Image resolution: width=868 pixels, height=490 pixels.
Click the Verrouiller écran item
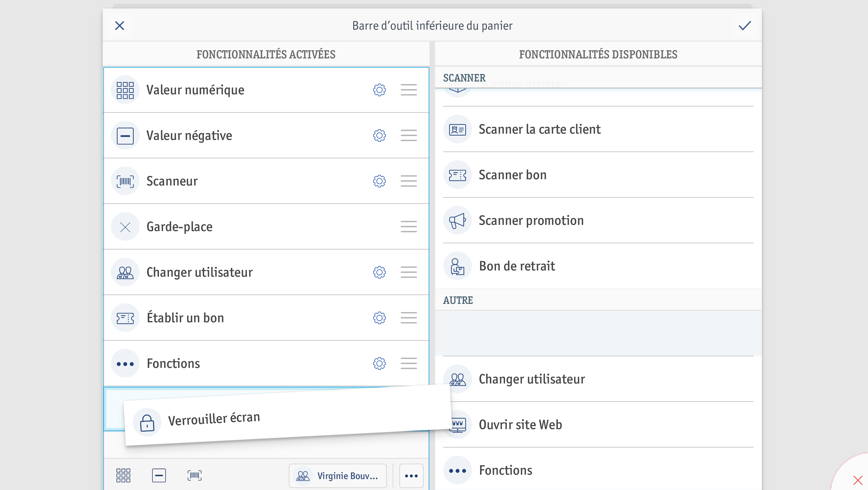coord(288,415)
